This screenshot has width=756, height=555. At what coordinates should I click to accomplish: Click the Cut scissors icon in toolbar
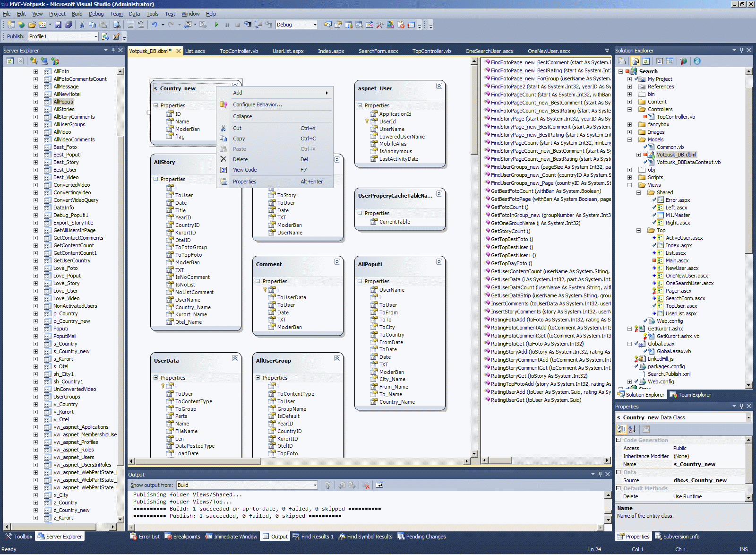(82, 25)
